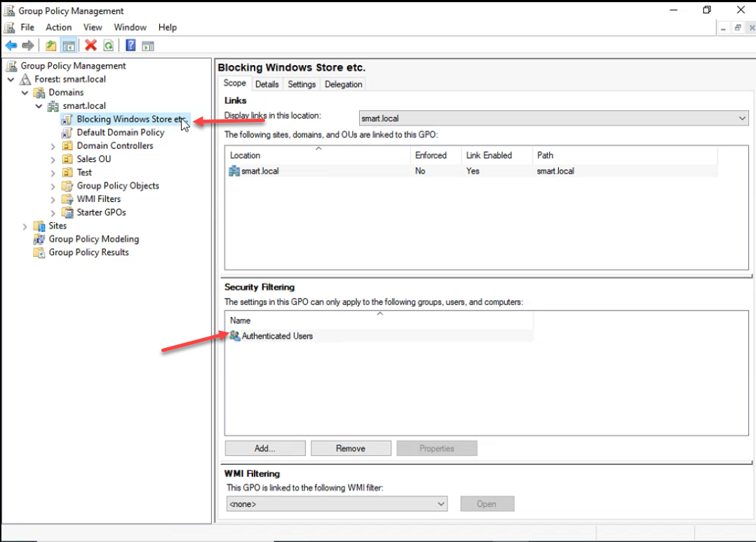The image size is (756, 542).
Task: Click the Remove button
Action: [x=351, y=449]
